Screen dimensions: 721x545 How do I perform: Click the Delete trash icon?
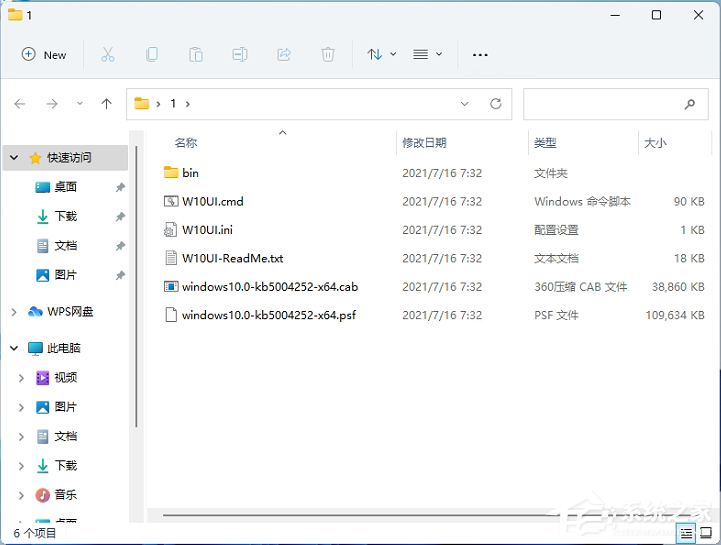[328, 55]
